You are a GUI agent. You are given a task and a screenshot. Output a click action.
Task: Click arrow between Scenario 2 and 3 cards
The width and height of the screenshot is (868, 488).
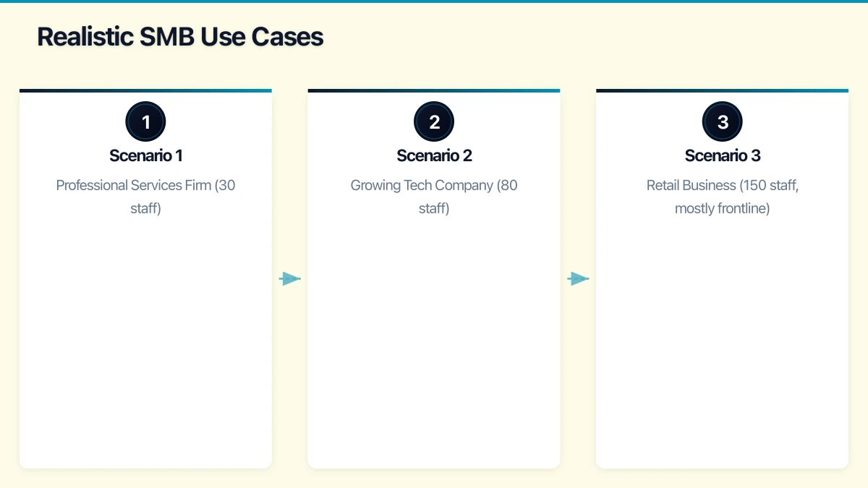point(578,278)
